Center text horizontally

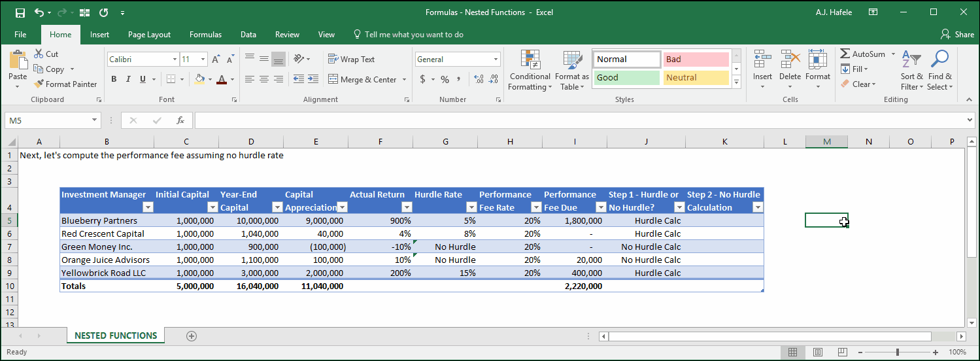click(x=264, y=79)
